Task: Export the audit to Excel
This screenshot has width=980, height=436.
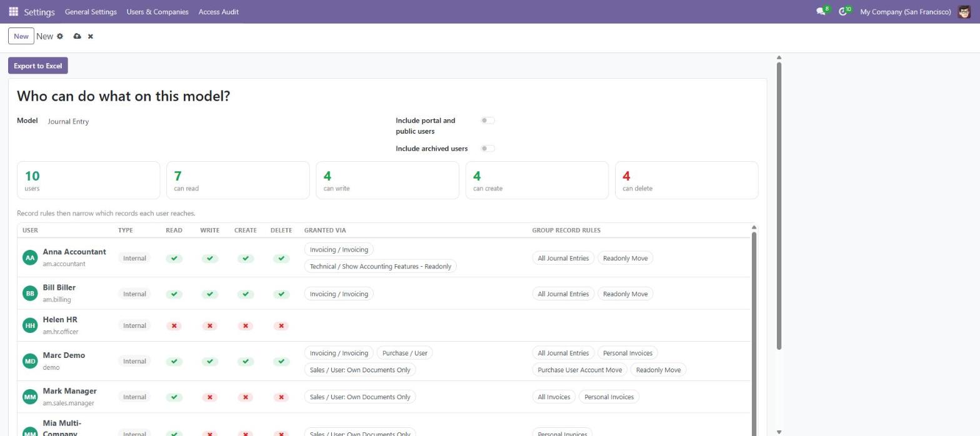Action: coord(38,66)
